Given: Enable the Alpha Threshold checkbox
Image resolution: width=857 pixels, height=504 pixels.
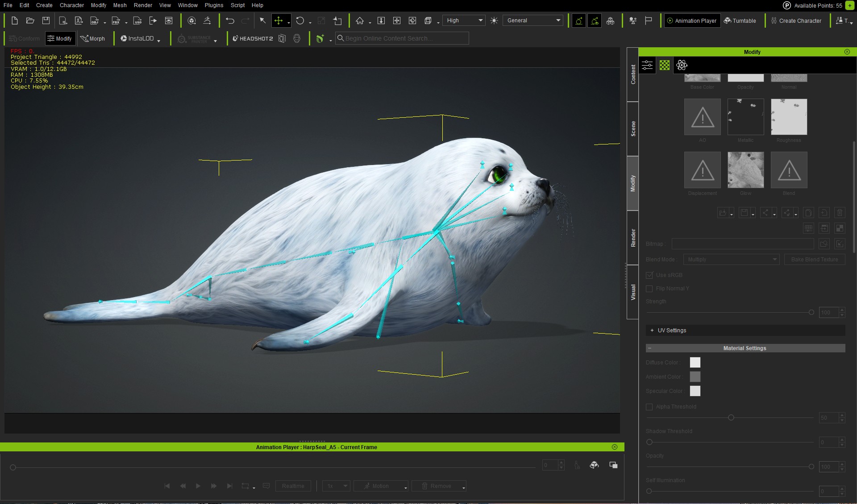Looking at the screenshot, I should tap(649, 407).
